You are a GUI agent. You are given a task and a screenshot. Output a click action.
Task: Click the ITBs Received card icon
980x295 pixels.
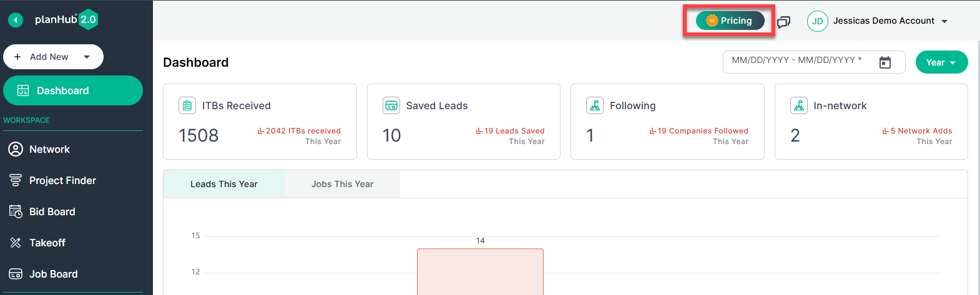pyautogui.click(x=187, y=105)
